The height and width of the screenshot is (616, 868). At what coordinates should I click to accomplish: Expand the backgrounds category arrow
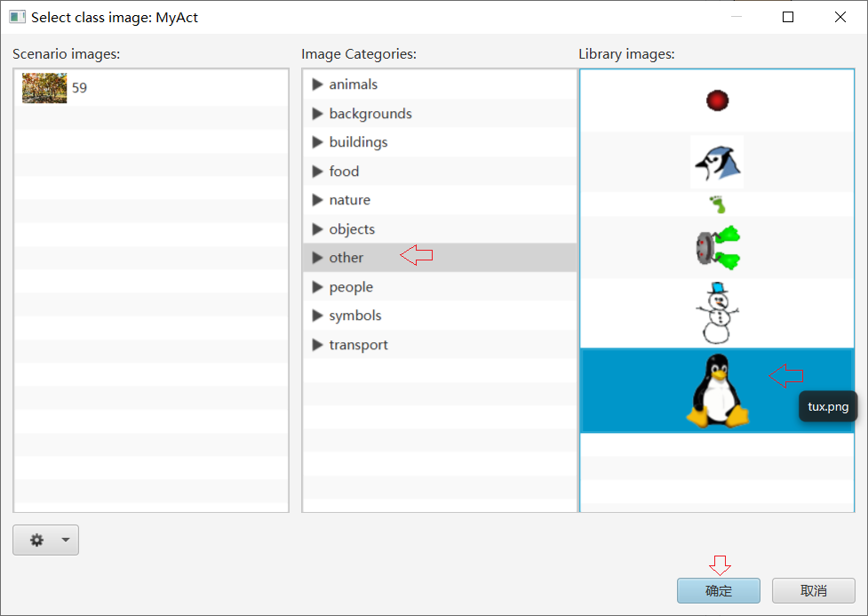coord(317,114)
